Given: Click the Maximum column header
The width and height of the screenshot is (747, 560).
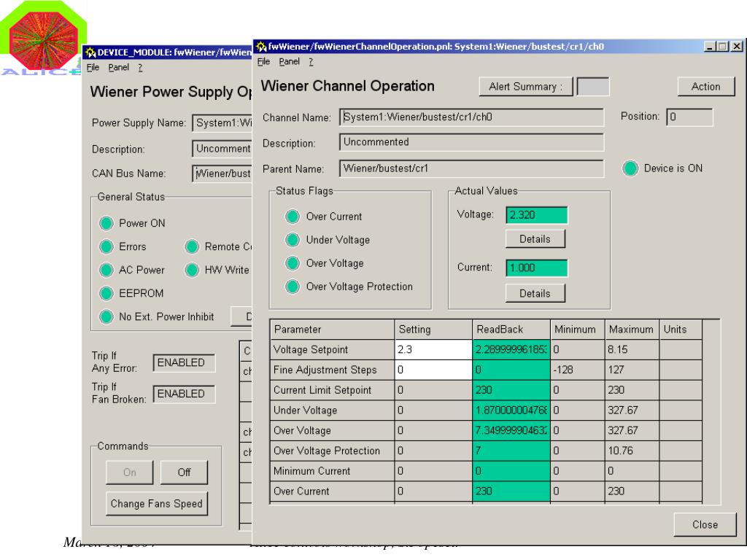Looking at the screenshot, I should click(x=631, y=330).
